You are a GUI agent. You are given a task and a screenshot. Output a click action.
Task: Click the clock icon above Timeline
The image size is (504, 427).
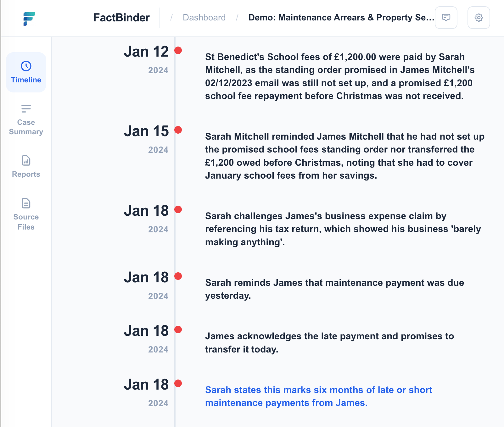26,65
